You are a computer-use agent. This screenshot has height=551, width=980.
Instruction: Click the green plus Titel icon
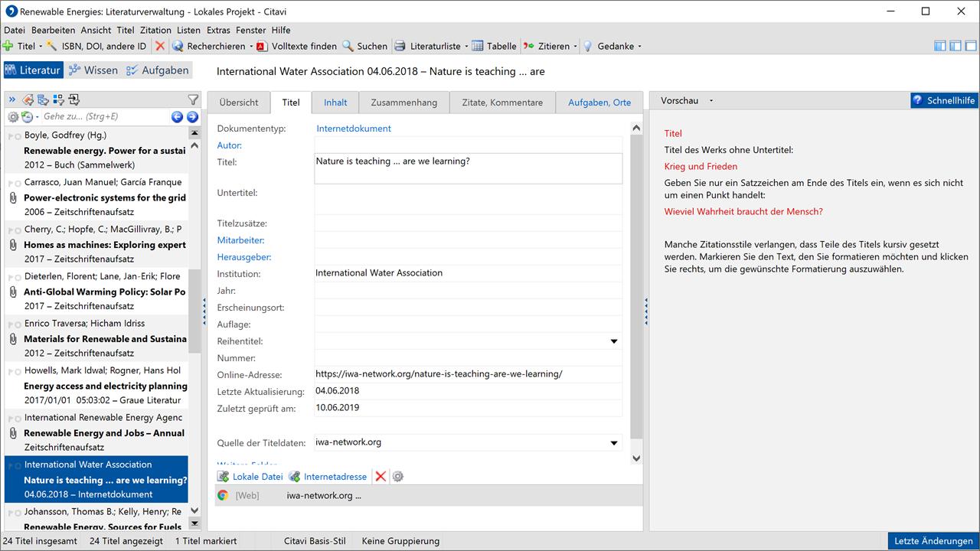click(x=8, y=46)
